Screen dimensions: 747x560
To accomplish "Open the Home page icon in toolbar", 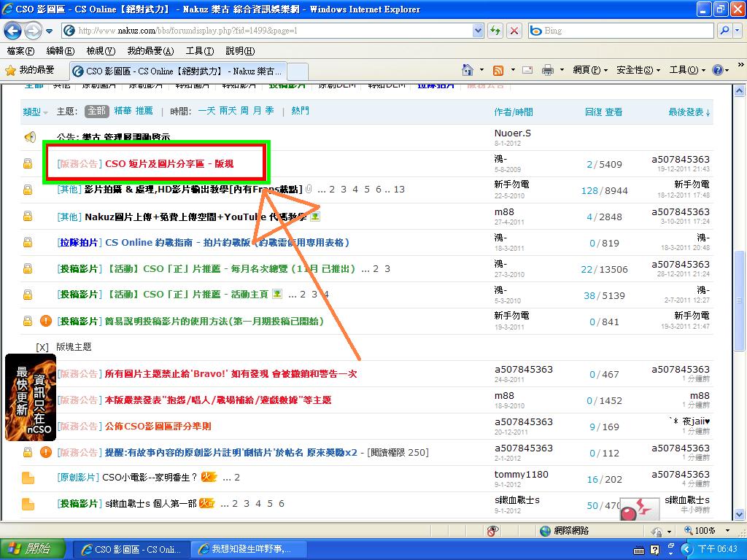I will coord(468,70).
